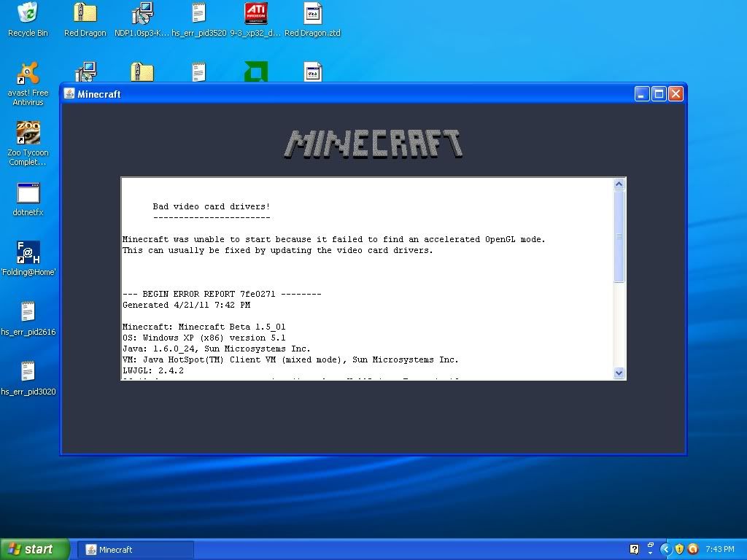Close the Minecraft window
Viewport: 747px width, 560px height.
point(676,94)
